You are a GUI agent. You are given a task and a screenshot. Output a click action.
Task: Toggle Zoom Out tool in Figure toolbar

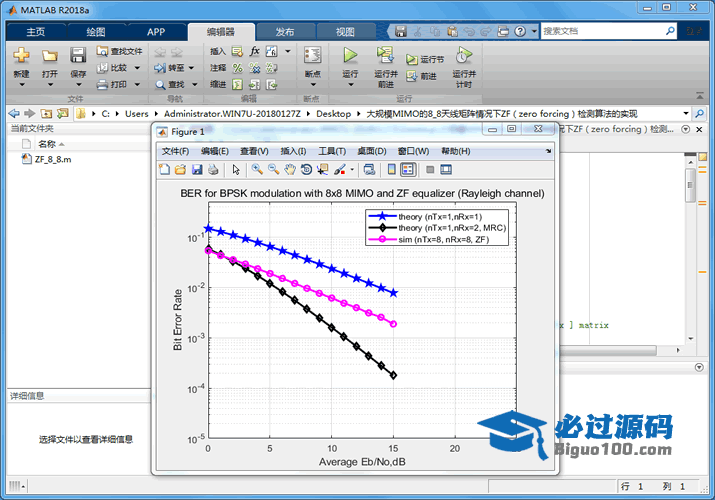(x=274, y=170)
